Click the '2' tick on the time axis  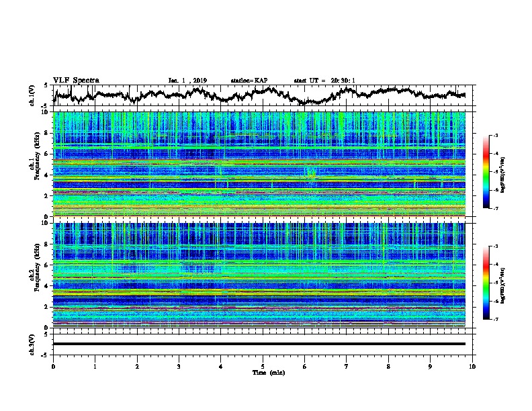click(137, 366)
